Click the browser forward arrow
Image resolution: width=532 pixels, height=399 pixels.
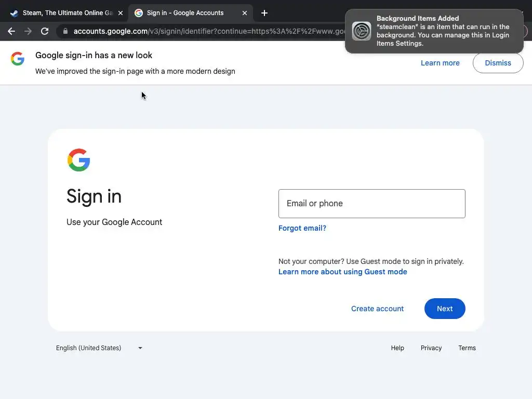tap(28, 31)
